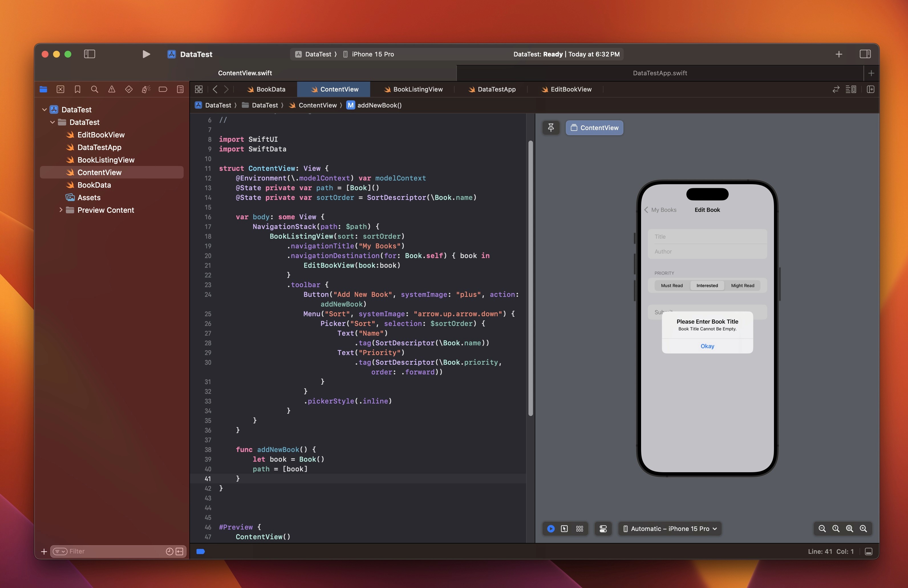Image resolution: width=908 pixels, height=588 pixels.
Task: Expand the Preview Content folder
Action: point(61,210)
